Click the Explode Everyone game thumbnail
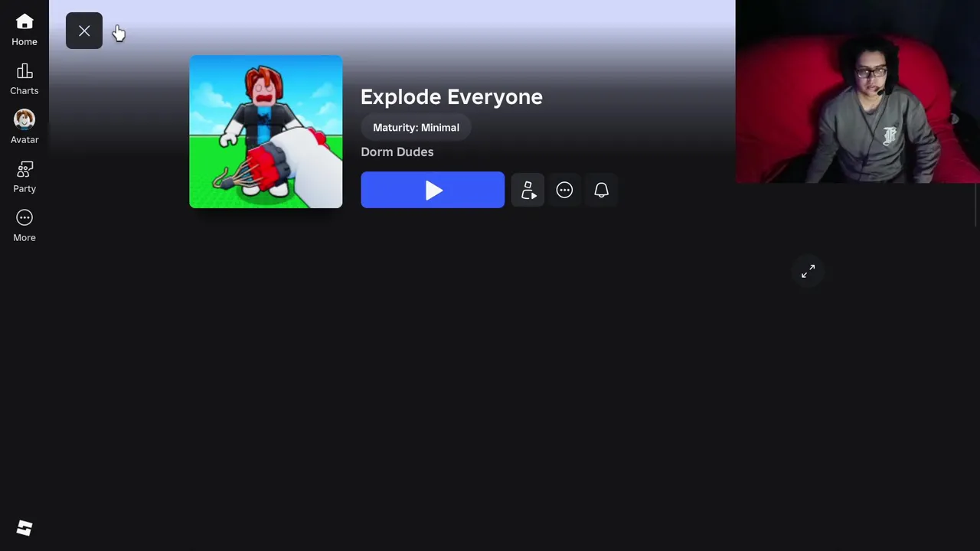 (266, 132)
